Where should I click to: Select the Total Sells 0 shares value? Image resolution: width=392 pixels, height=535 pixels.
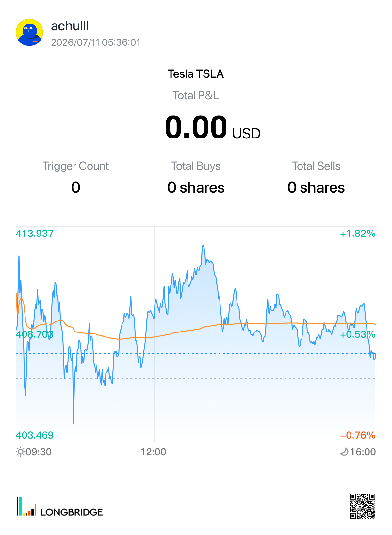pos(316,187)
